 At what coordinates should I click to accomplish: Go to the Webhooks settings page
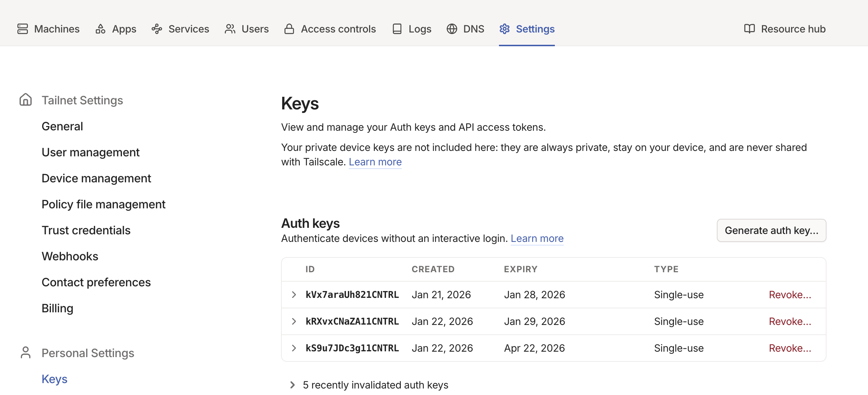pos(70,256)
